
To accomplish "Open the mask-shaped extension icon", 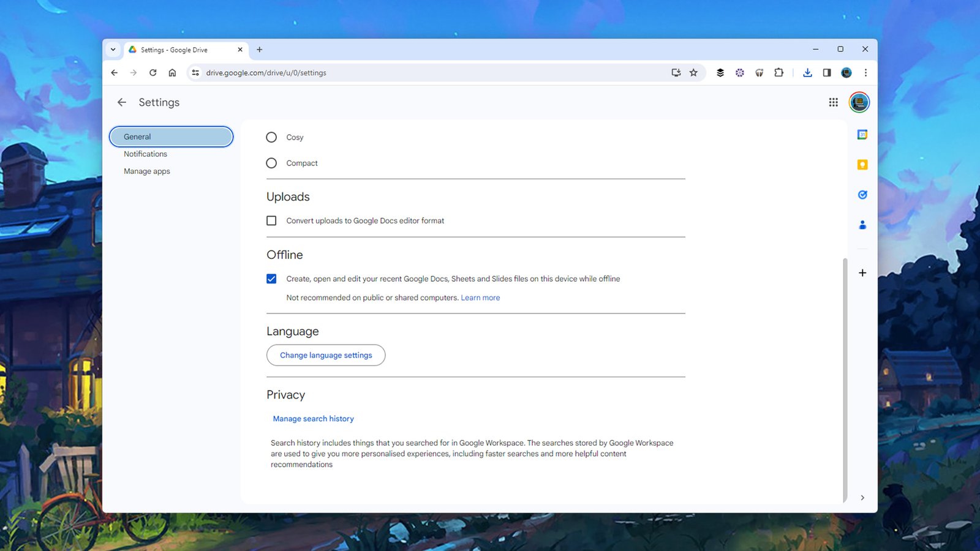I will [759, 73].
